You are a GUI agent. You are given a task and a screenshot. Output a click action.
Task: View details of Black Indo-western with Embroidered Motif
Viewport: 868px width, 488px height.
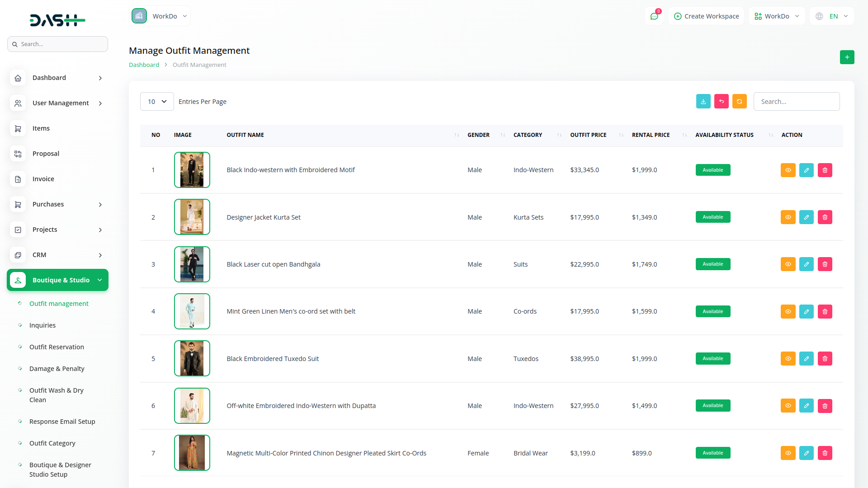coord(788,170)
